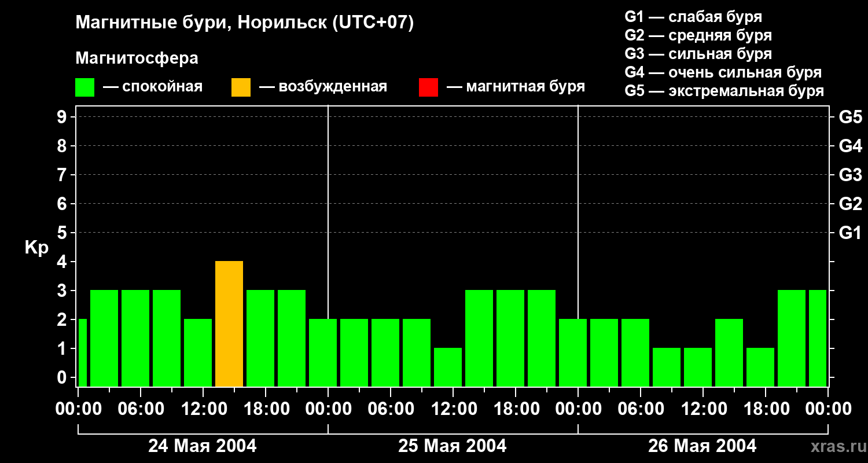868x463 pixels.
Task: Click the 'G1' label on right axis
Action: pos(851,233)
